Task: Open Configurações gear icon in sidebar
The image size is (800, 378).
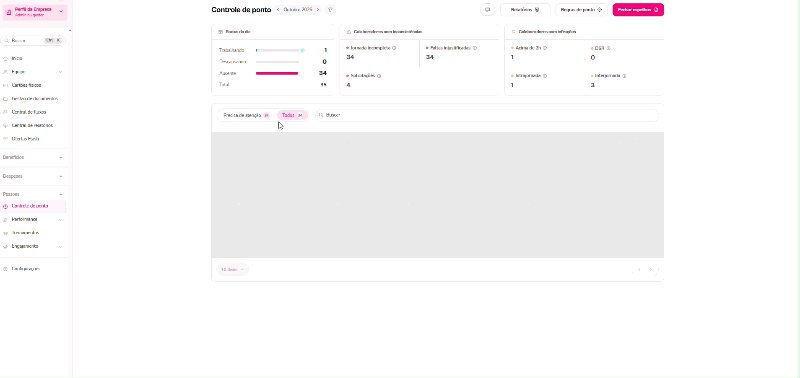Action: pyautogui.click(x=6, y=269)
